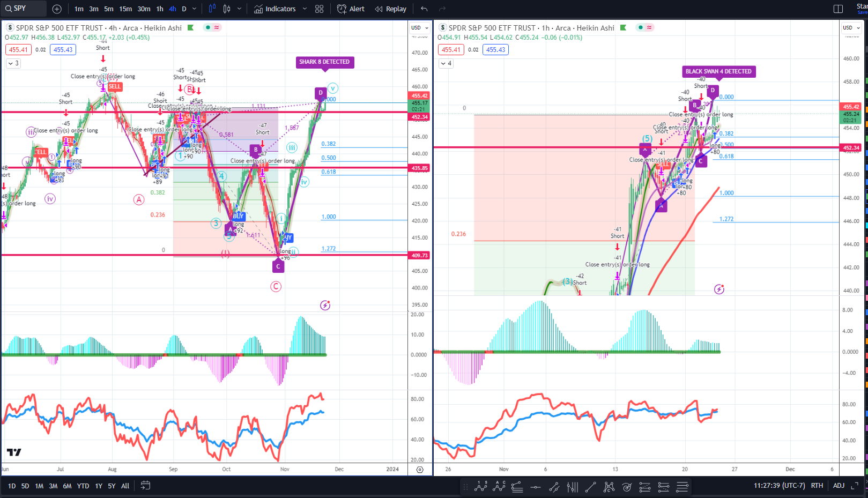Open the timezone menu showing UTC-7
Image resolution: width=868 pixels, height=498 pixels.
(x=780, y=486)
